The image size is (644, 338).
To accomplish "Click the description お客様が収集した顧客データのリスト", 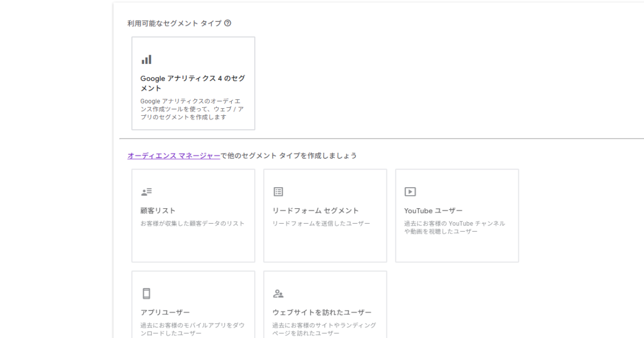I will (x=192, y=223).
